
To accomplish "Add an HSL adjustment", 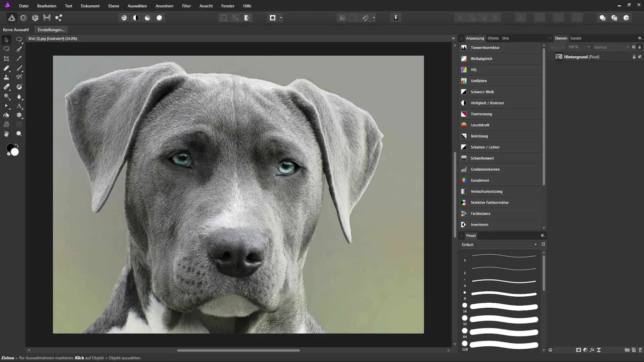I will (x=500, y=70).
